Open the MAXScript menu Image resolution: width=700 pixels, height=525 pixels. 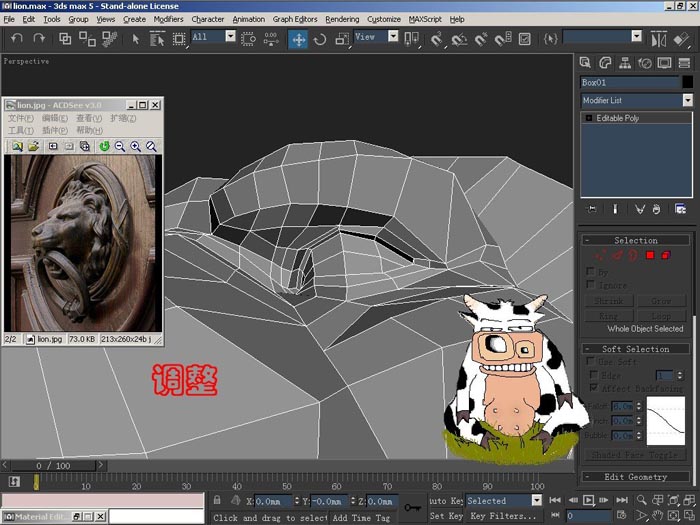425,19
